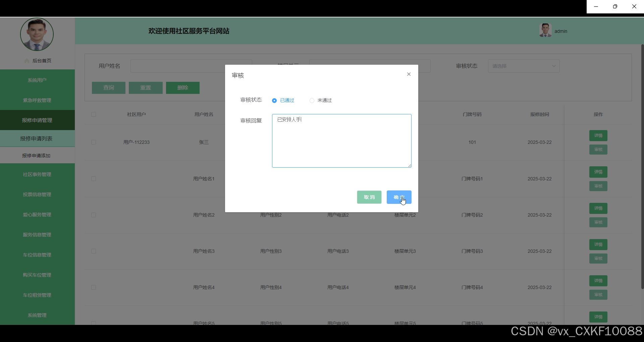644x342 pixels.
Task: Check the row checkbox for 张三
Action: [94, 142]
